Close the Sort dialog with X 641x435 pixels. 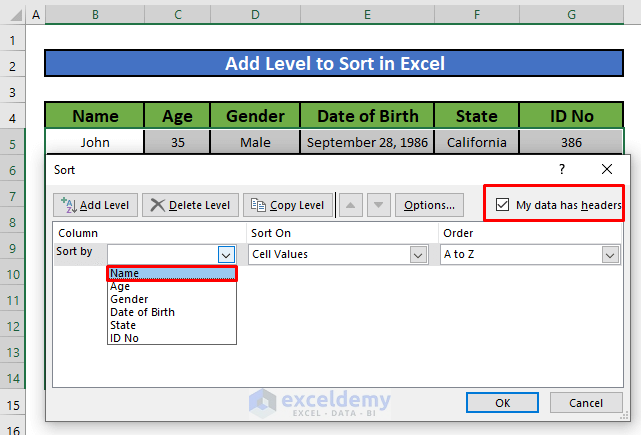tap(606, 170)
